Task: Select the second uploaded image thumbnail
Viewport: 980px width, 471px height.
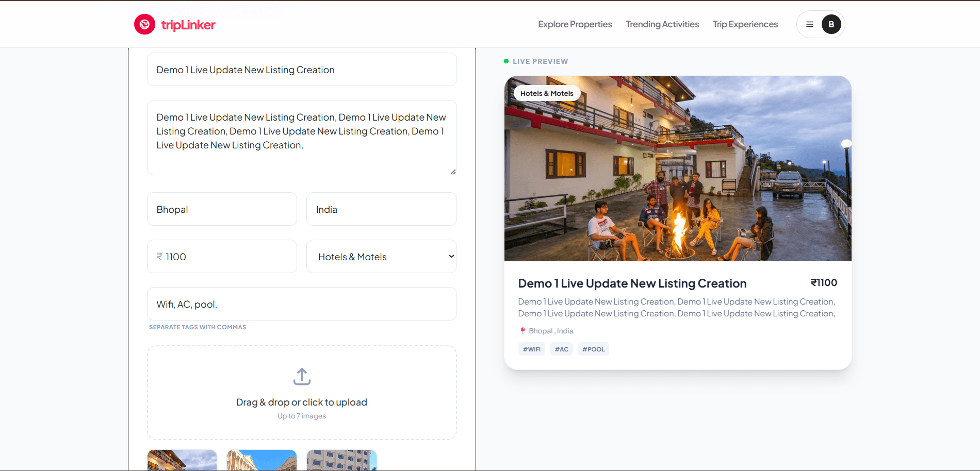Action: 262,460
